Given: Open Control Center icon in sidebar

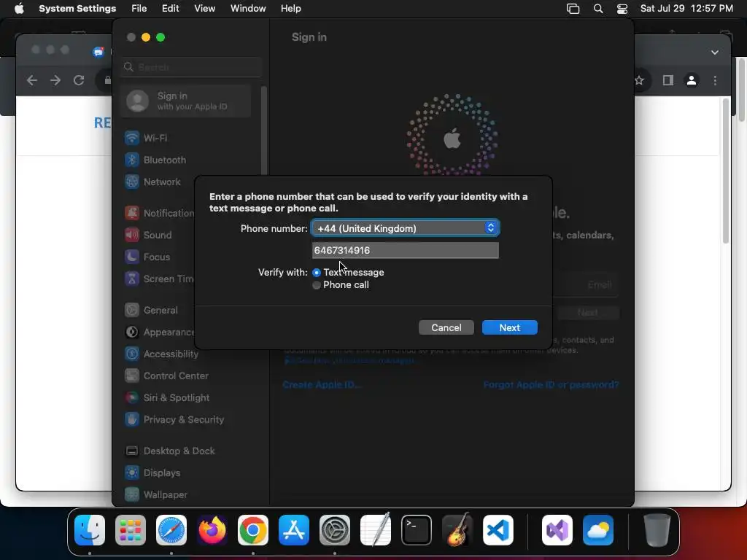Looking at the screenshot, I should coord(132,376).
